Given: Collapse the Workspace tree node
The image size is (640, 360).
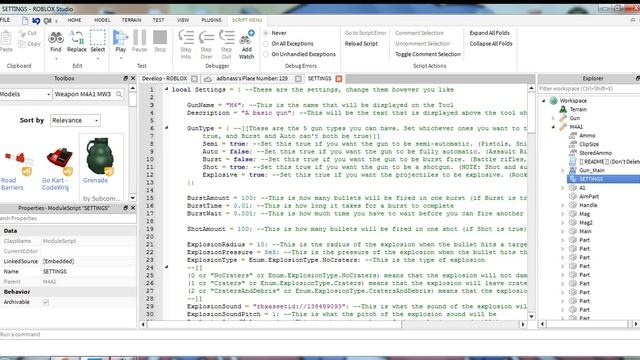Looking at the screenshot, I should [x=543, y=101].
